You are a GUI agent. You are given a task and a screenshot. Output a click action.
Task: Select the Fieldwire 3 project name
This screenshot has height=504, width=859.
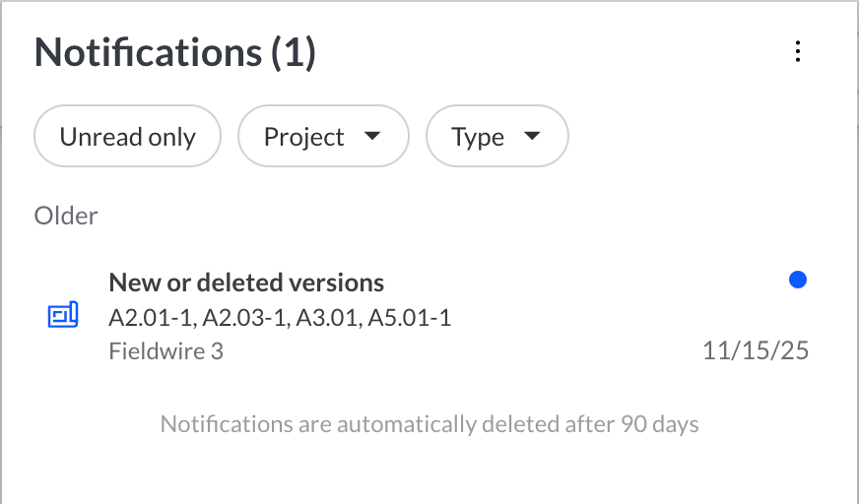pos(165,350)
